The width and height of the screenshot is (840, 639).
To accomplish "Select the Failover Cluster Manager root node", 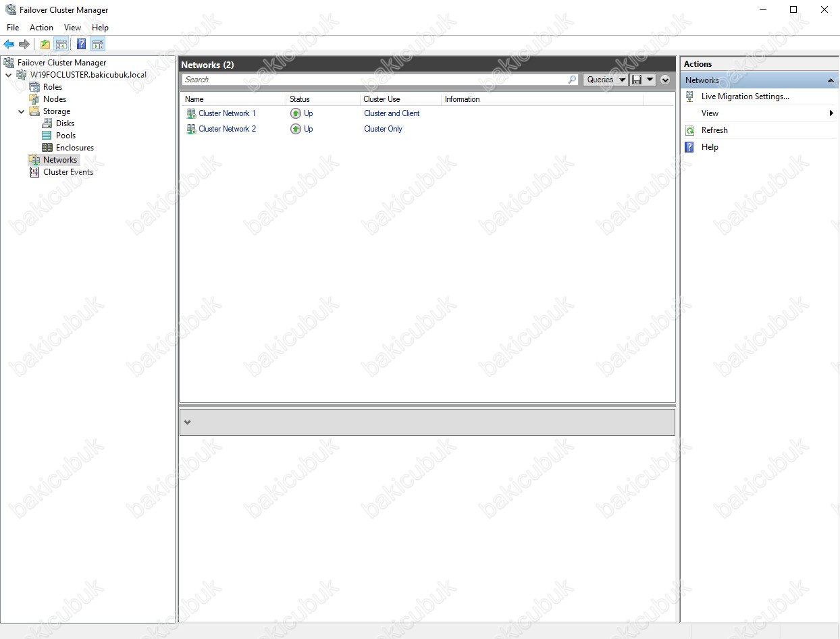I will coord(61,63).
